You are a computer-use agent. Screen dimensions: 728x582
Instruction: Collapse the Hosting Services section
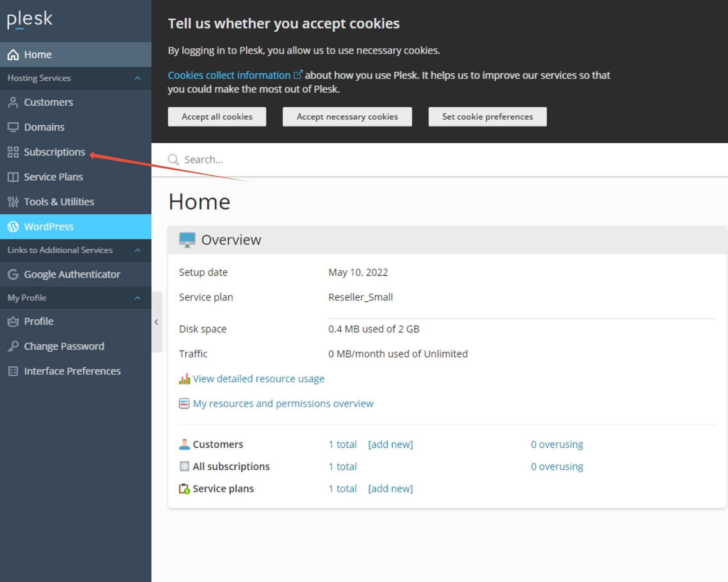(138, 78)
